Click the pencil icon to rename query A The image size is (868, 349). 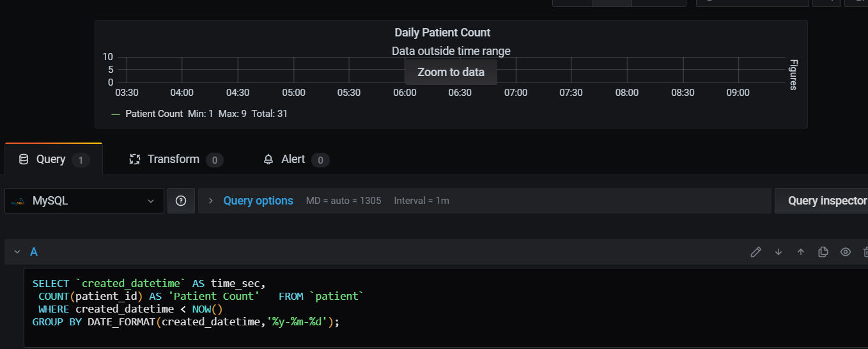(756, 252)
